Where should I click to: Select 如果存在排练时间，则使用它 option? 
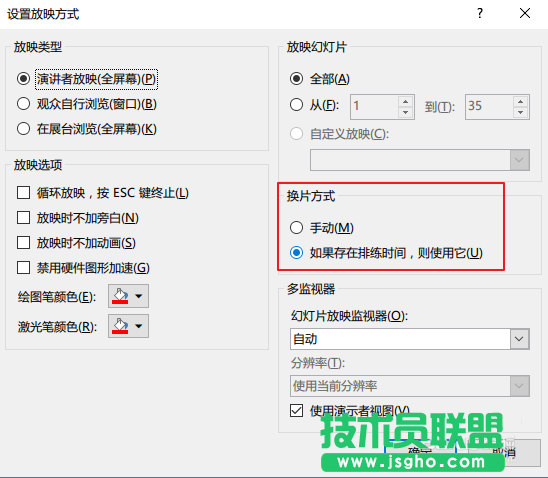point(296,252)
